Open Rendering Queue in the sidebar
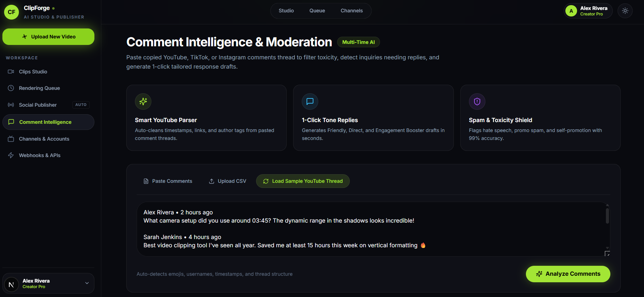The image size is (644, 297). point(48,88)
